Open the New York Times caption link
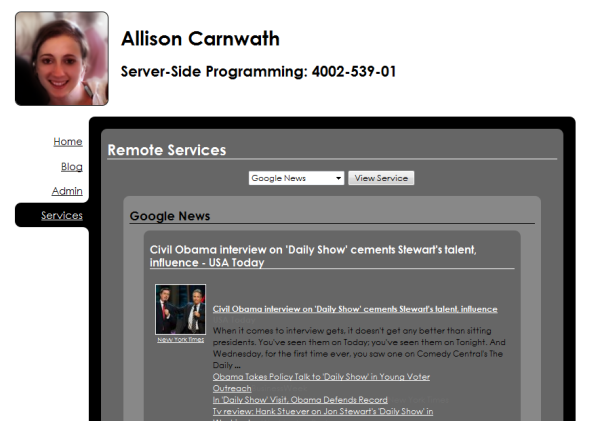The height and width of the screenshot is (421, 600). (180, 340)
